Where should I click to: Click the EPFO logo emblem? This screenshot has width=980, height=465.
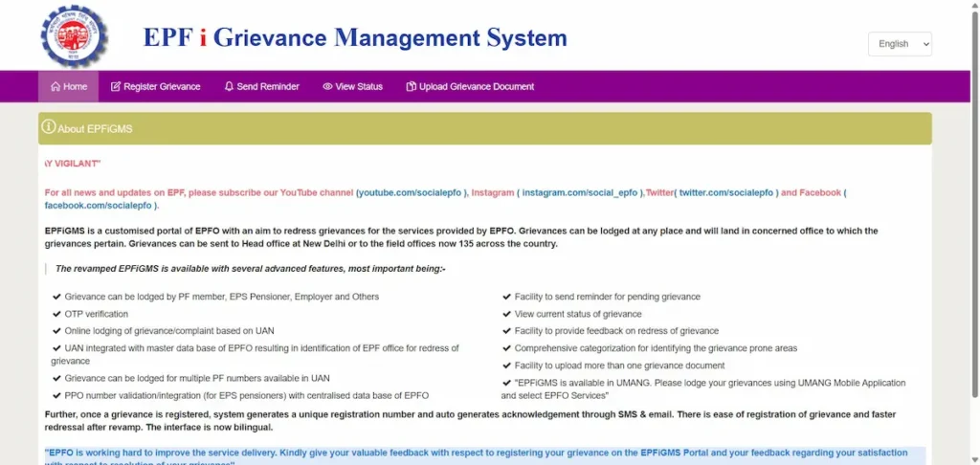74,35
